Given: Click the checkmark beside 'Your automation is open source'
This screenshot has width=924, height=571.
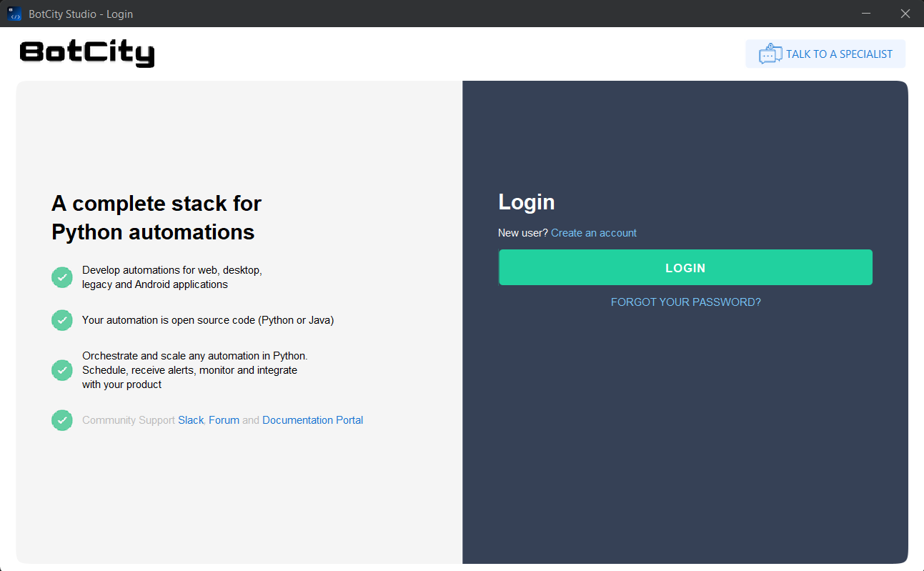Looking at the screenshot, I should point(62,320).
